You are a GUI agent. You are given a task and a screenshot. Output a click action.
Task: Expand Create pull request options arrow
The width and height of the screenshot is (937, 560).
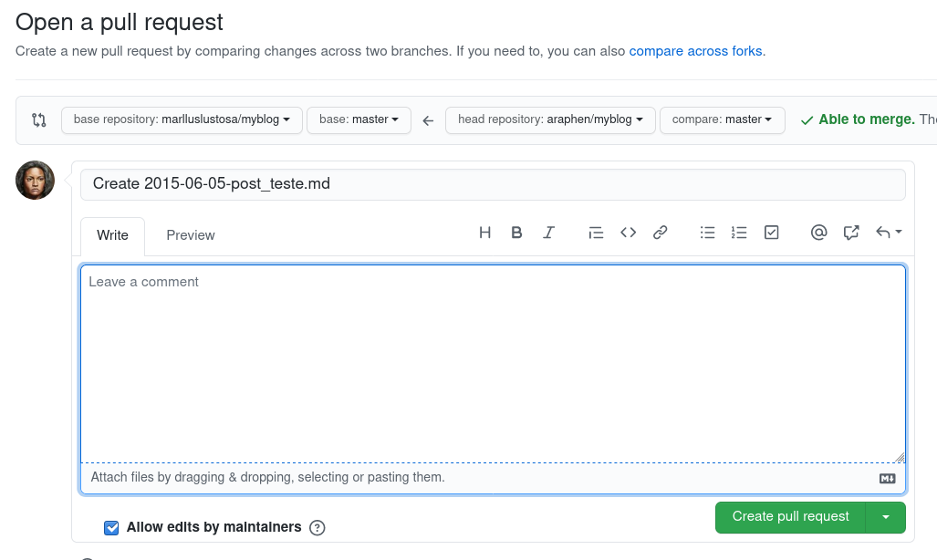tap(886, 517)
